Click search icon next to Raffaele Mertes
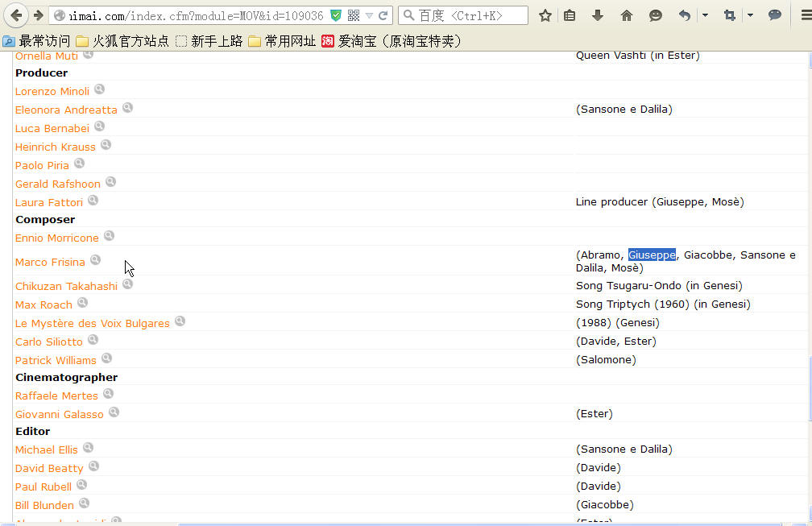Image resolution: width=812 pixels, height=526 pixels. [x=108, y=394]
